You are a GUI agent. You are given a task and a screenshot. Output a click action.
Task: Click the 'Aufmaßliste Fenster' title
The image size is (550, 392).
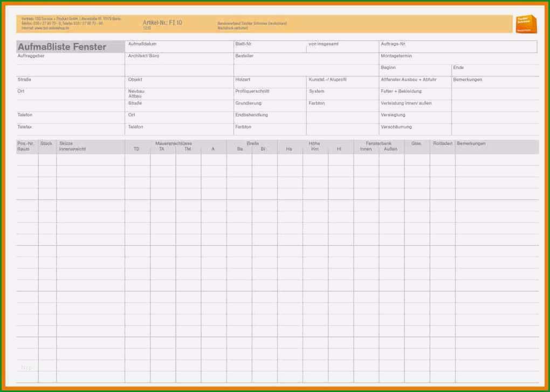coord(61,47)
